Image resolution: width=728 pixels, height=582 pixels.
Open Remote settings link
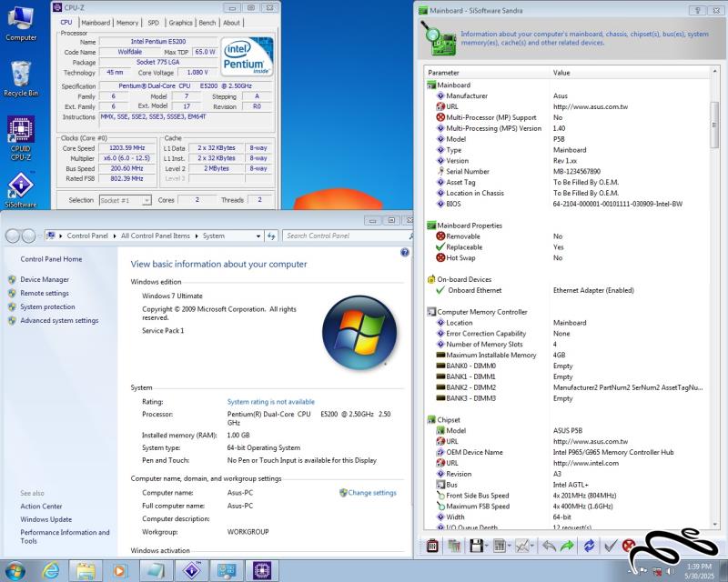(x=45, y=293)
